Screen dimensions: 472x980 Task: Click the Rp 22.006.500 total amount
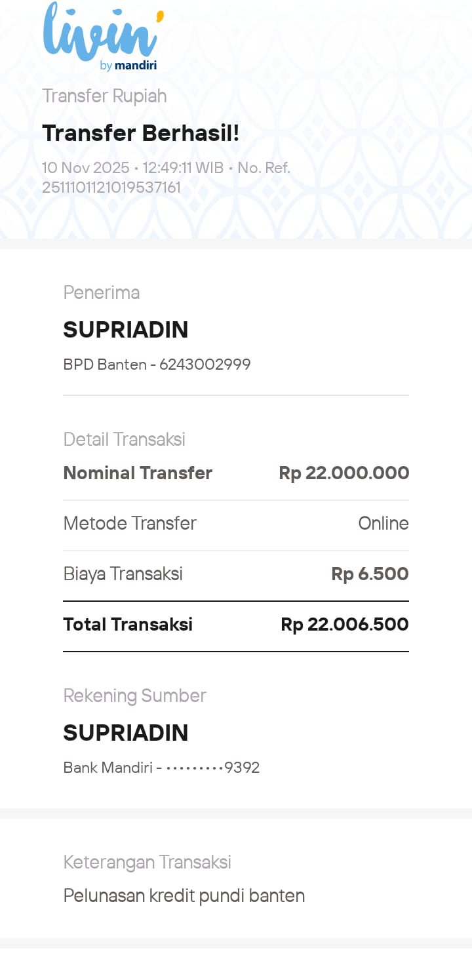click(x=344, y=624)
